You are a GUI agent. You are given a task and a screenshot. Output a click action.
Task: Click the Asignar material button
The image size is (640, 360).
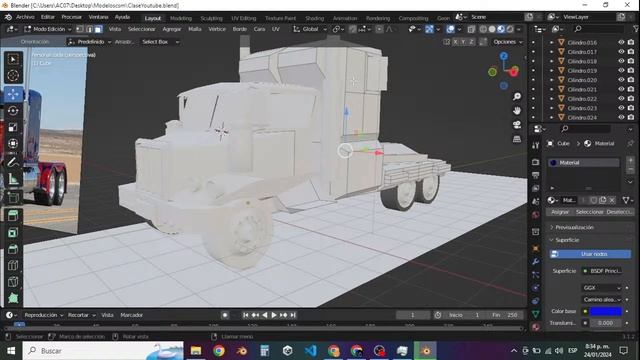tap(560, 212)
